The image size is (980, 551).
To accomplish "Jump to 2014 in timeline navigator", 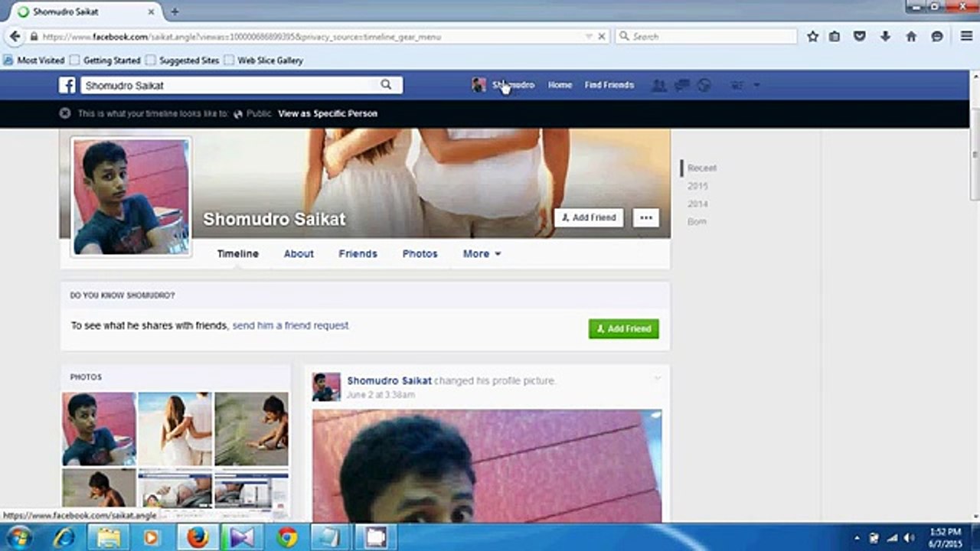I will (x=697, y=204).
